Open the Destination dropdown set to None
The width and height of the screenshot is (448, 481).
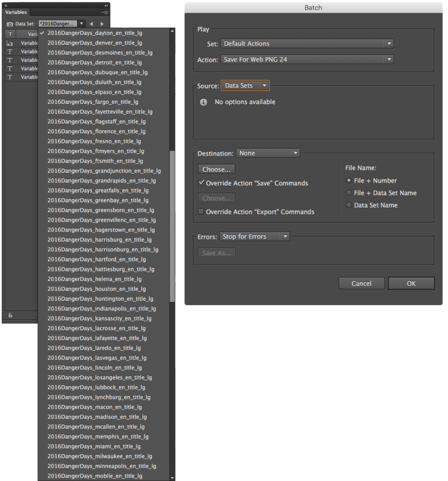point(268,153)
